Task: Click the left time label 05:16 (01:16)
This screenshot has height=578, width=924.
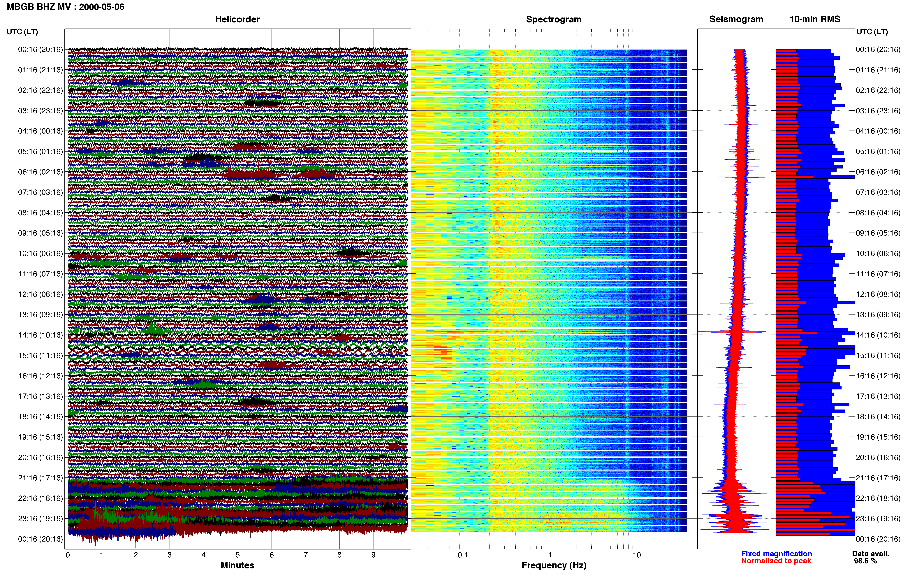Action: pos(41,151)
